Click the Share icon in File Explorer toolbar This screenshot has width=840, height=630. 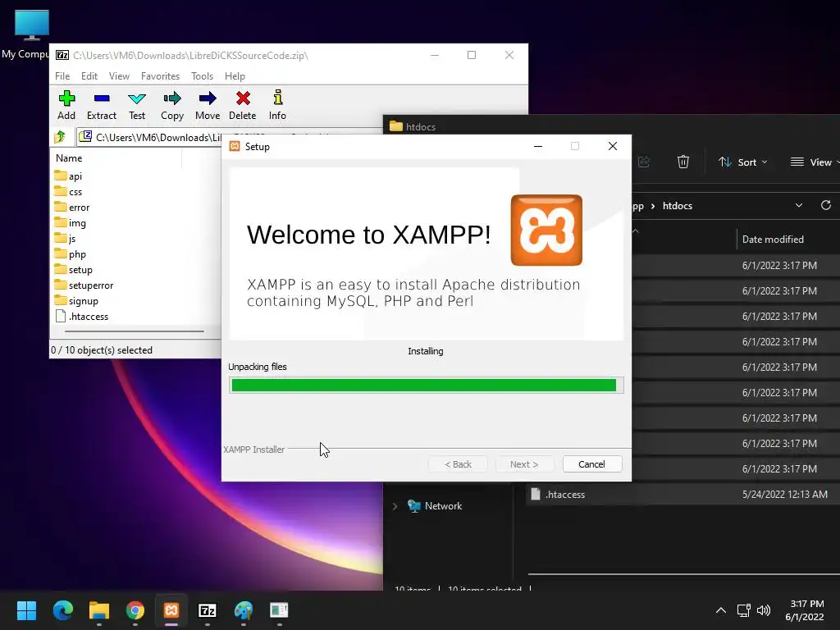click(644, 162)
